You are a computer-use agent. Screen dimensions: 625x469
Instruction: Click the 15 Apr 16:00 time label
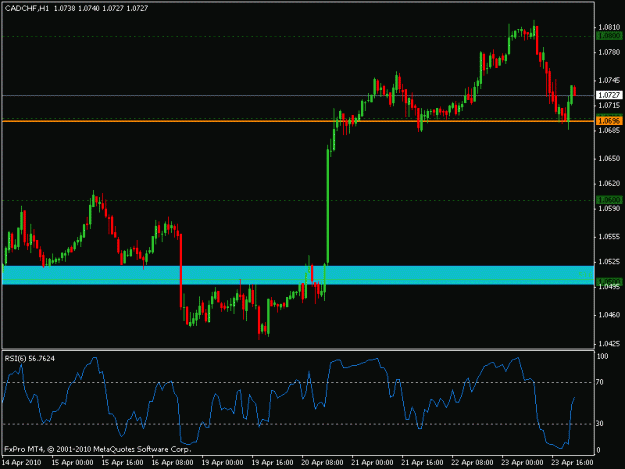[x=122, y=462]
